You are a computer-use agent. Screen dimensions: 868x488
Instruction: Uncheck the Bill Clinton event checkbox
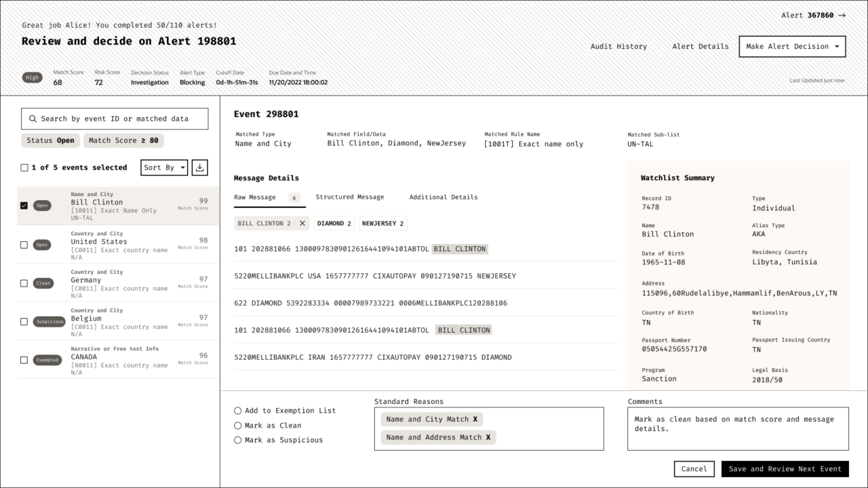(x=24, y=205)
